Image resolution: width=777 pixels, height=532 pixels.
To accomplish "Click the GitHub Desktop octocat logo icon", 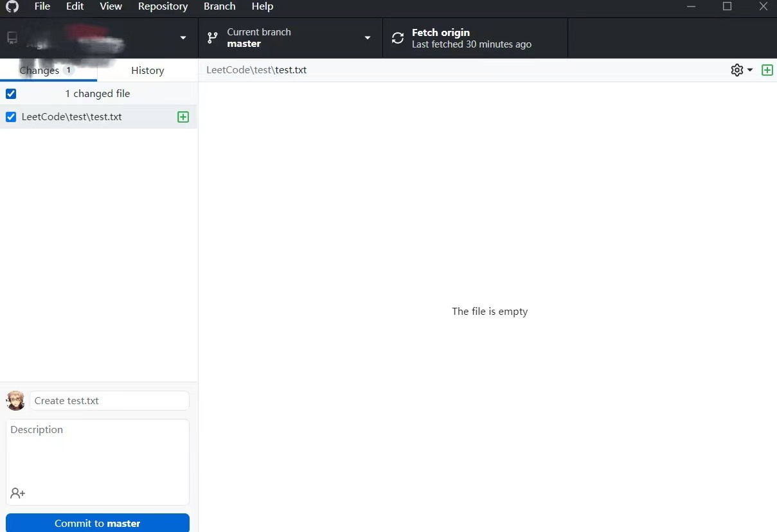I will (12, 7).
